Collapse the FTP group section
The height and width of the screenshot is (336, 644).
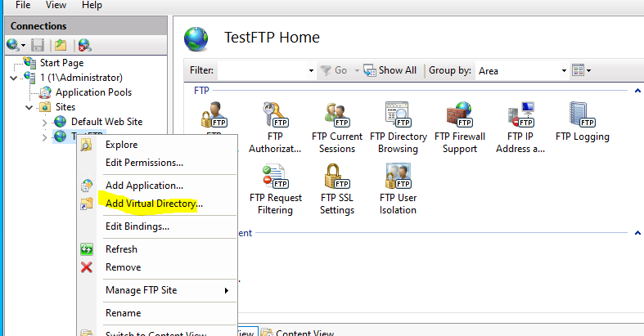click(637, 91)
